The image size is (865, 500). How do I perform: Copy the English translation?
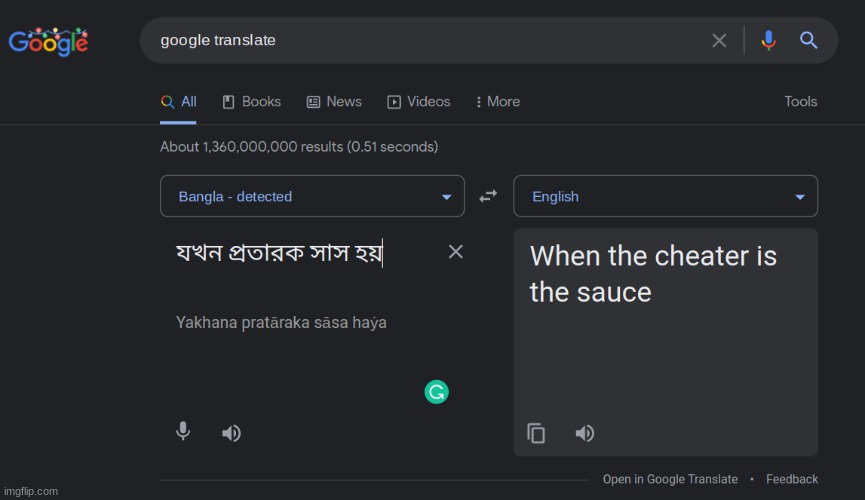point(536,433)
